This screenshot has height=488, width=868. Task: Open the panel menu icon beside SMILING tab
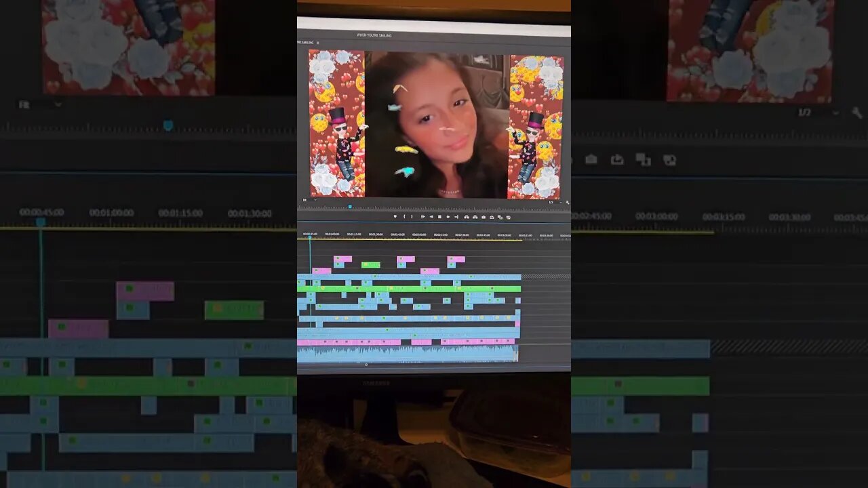click(x=318, y=43)
